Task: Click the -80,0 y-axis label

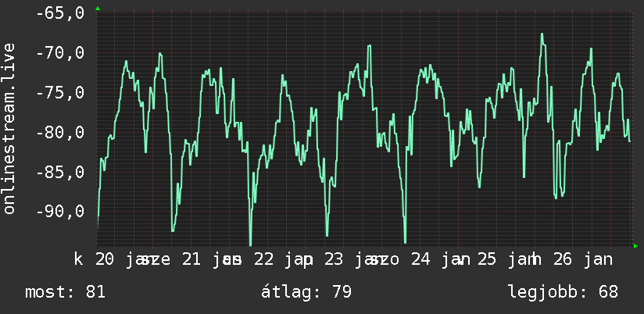Action: (60, 133)
